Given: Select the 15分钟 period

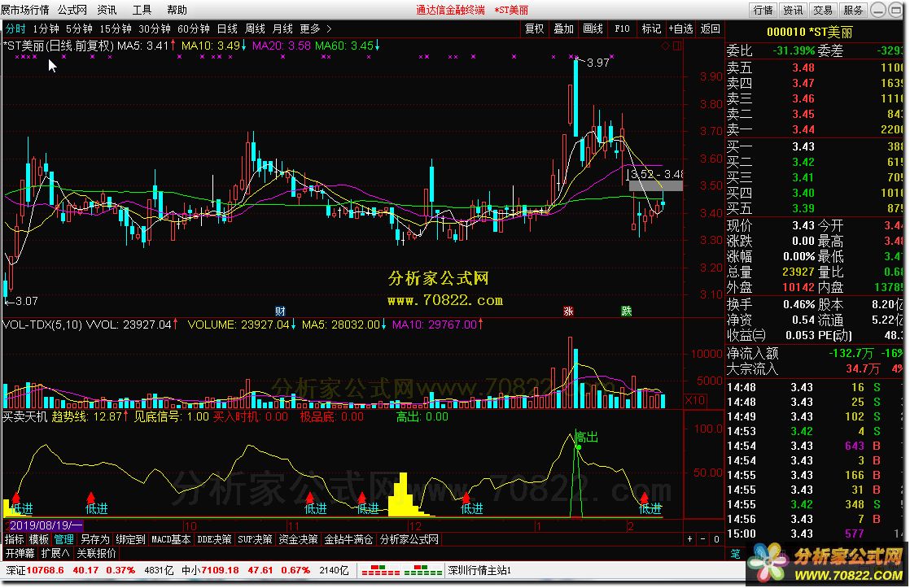Looking at the screenshot, I should tap(116, 28).
